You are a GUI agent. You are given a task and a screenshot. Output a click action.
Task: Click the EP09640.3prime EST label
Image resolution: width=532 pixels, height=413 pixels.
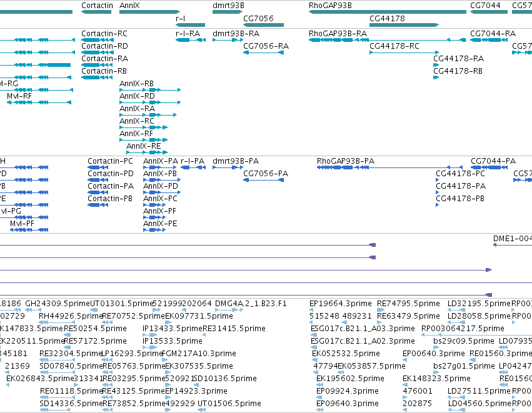[x=348, y=404]
